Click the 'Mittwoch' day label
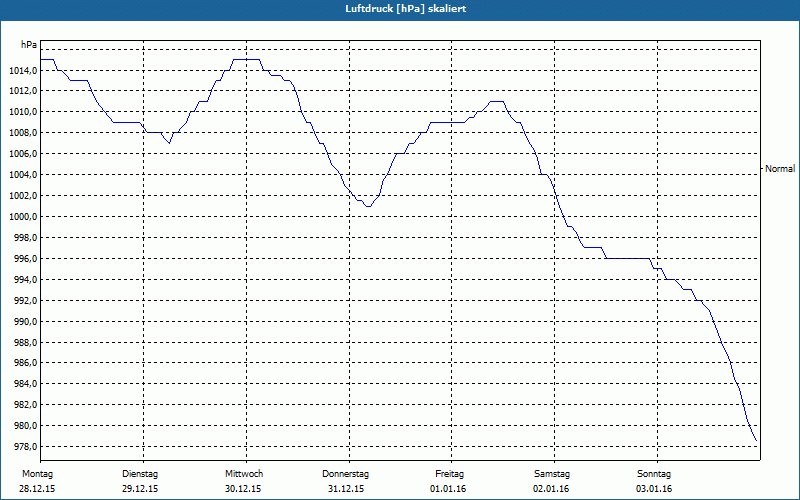Screen dimensions: 800x500 coord(244,474)
